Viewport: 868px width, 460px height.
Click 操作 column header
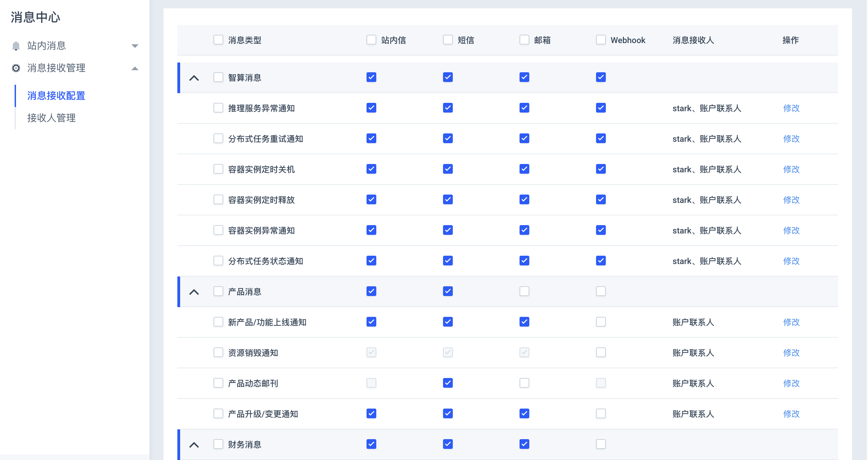(x=791, y=40)
